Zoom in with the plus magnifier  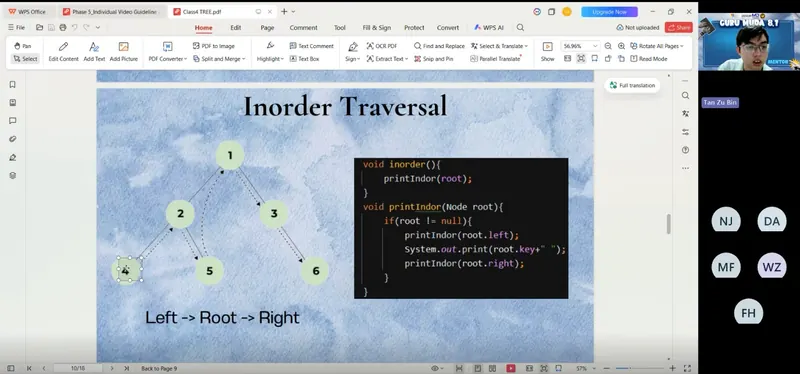[621, 46]
